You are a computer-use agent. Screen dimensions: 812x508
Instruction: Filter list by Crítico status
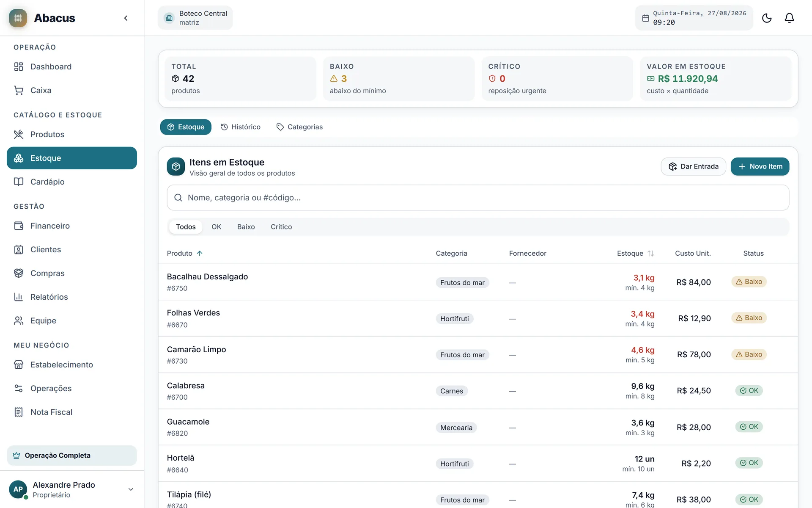pos(281,227)
